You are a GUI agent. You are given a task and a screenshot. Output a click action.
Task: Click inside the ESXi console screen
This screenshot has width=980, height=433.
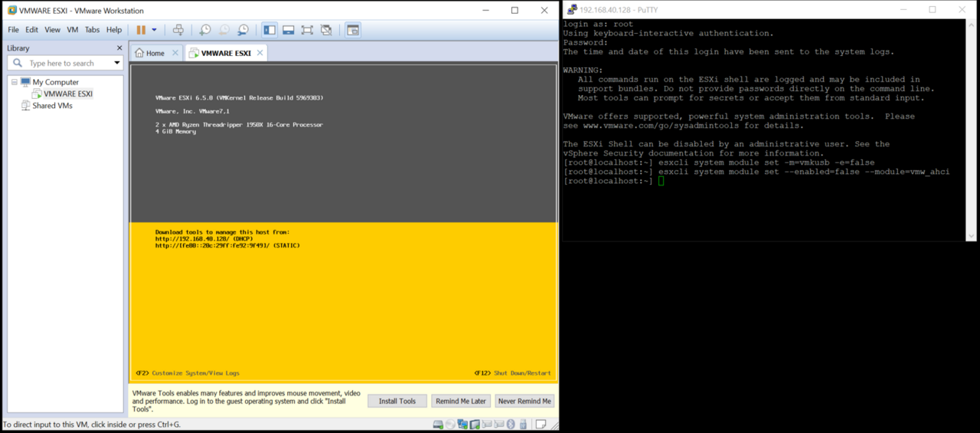(344, 222)
